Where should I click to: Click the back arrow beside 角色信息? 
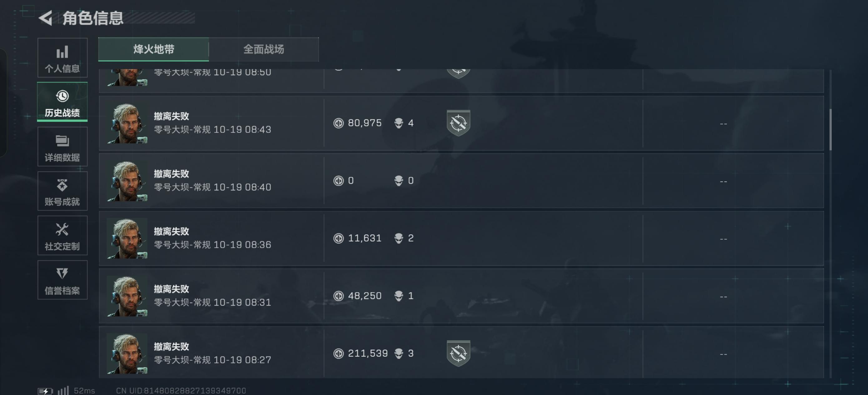coord(46,18)
